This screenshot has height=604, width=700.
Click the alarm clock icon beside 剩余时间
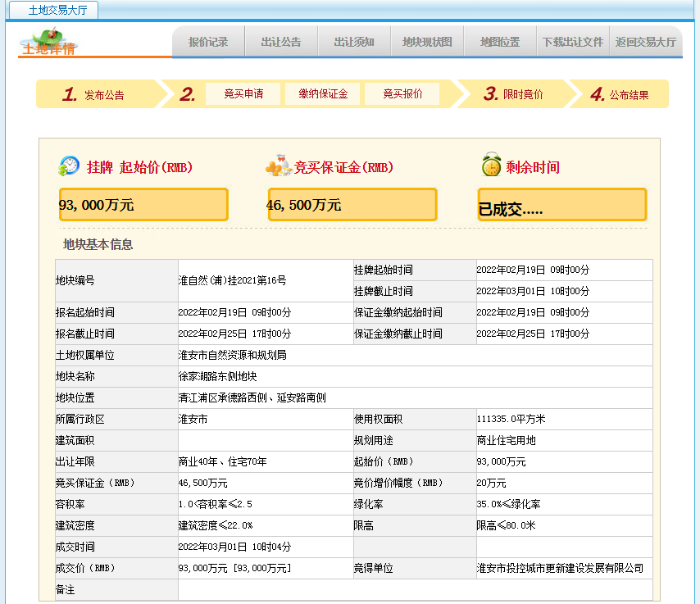pos(491,164)
